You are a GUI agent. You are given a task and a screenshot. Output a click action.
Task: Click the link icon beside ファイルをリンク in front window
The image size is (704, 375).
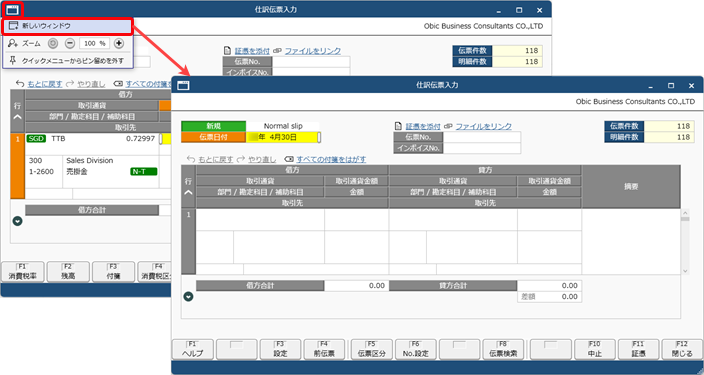pos(448,127)
